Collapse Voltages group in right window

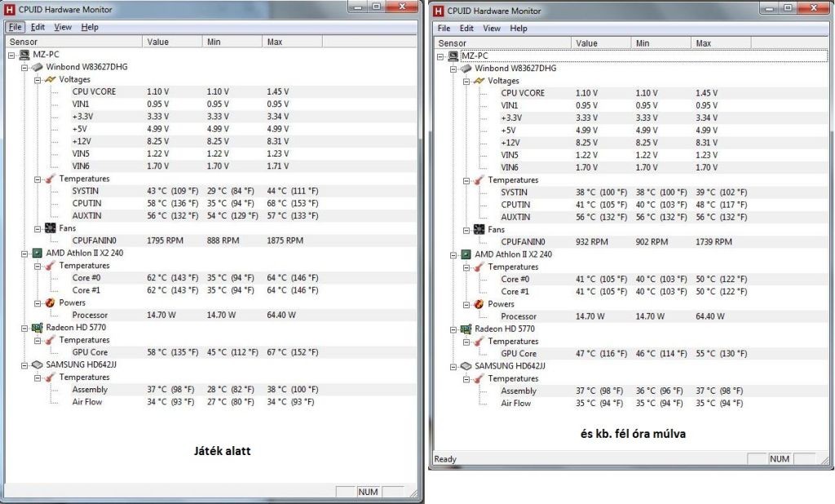tap(466, 82)
